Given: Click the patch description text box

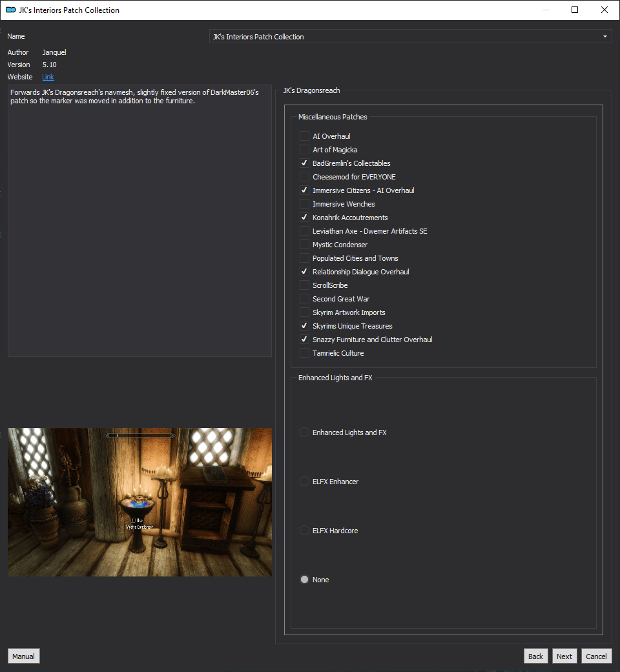Looking at the screenshot, I should coord(139,221).
